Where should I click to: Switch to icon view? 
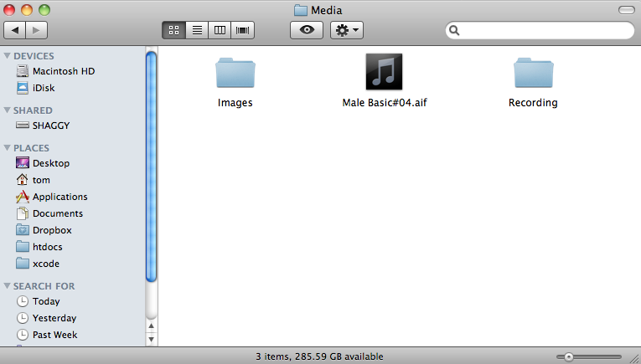click(173, 30)
